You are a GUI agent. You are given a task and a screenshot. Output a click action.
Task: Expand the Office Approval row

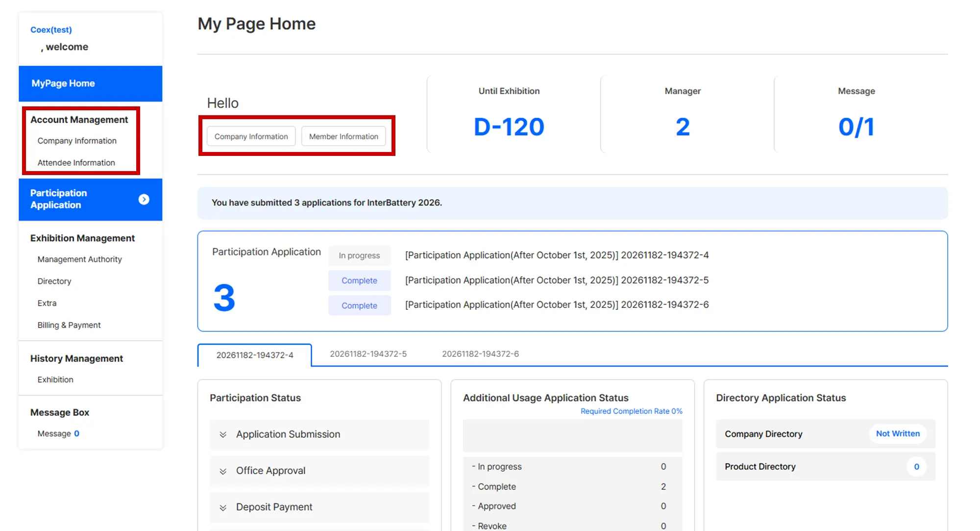point(270,471)
